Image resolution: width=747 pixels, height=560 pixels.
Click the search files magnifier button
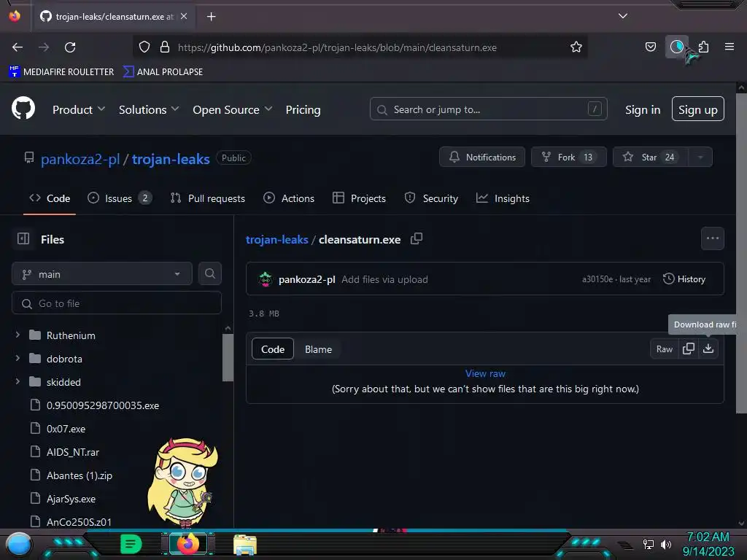209,274
